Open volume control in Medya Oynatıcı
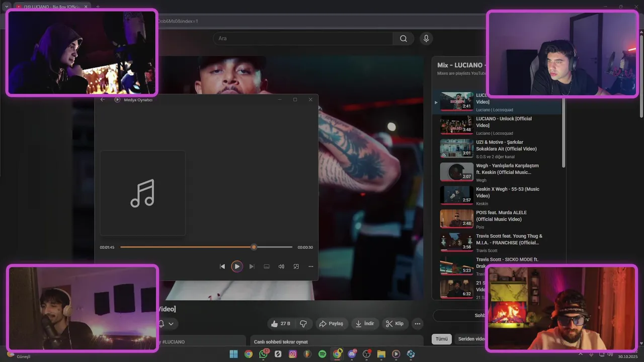Screen dimensions: 644x362 [281, 266]
